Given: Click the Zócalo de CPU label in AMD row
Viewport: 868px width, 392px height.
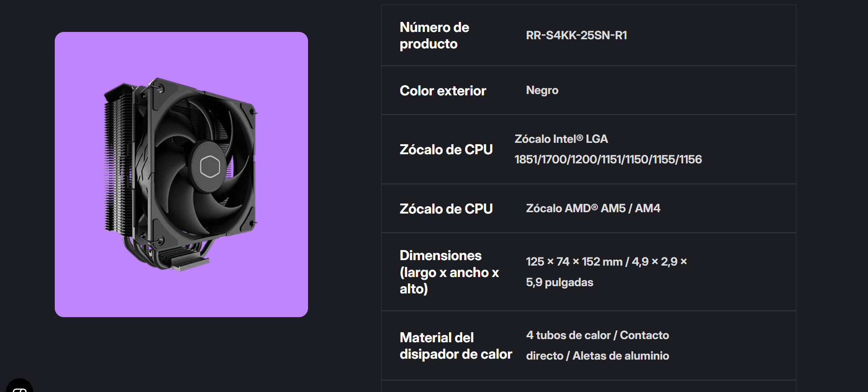Looking at the screenshot, I should pyautogui.click(x=446, y=209).
